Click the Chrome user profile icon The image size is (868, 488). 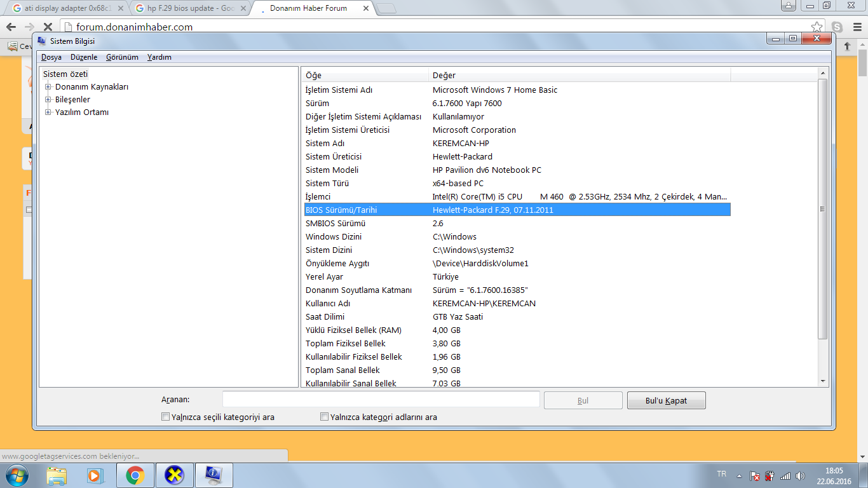pos(789,5)
